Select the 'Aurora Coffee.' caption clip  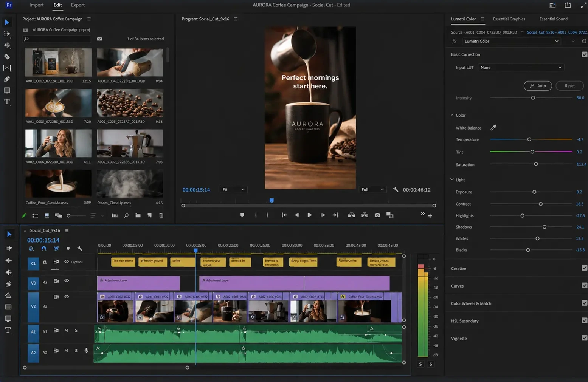pyautogui.click(x=349, y=262)
